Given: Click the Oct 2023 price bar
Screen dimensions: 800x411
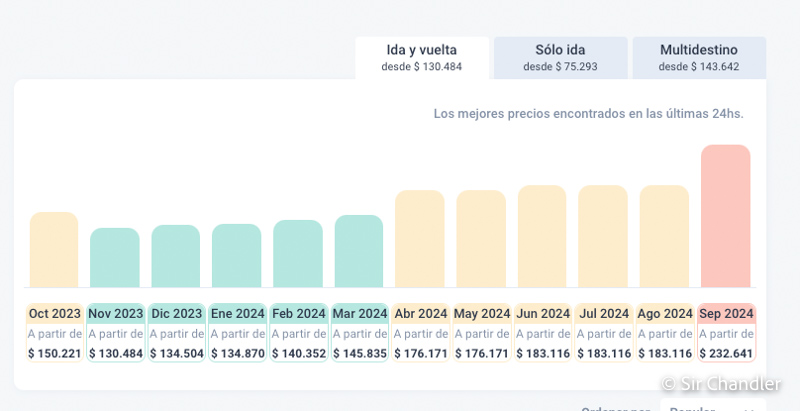Looking at the screenshot, I should point(54,250).
